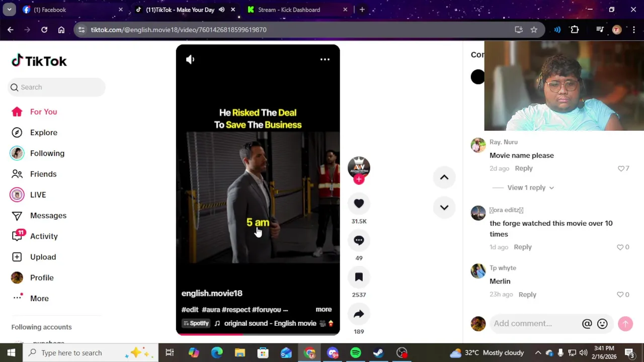Open weather widget 32°C Mostly cloudy
644x362 pixels.
click(x=487, y=353)
